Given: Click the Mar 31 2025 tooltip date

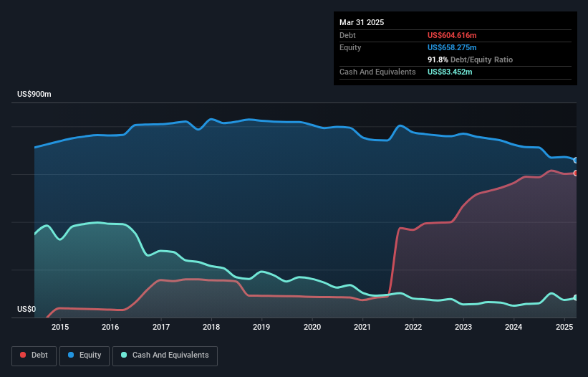Looking at the screenshot, I should coord(362,22).
